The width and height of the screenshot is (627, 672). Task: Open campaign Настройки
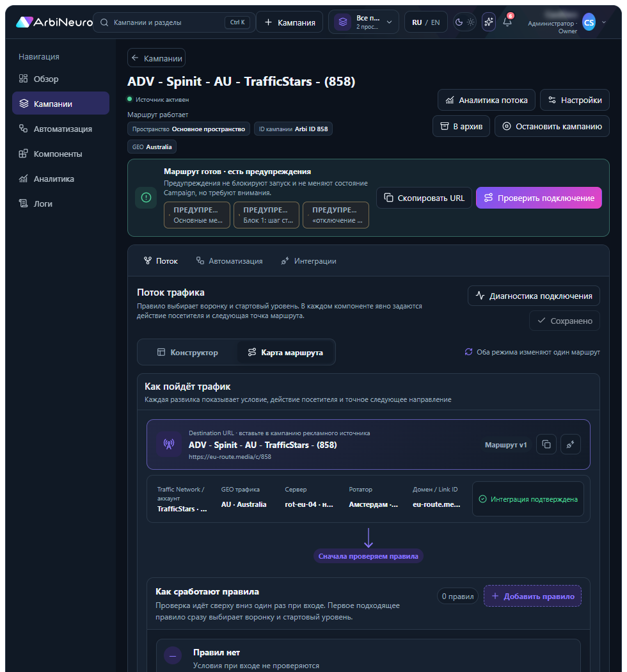(575, 100)
